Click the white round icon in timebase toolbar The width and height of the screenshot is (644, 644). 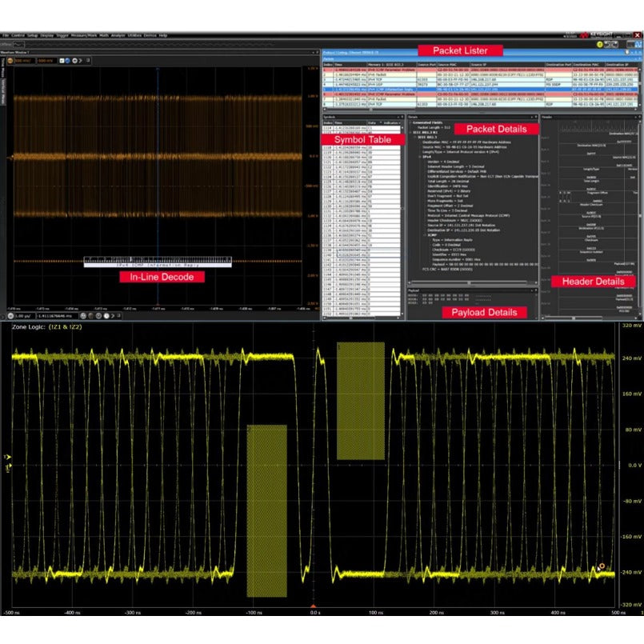(x=106, y=316)
